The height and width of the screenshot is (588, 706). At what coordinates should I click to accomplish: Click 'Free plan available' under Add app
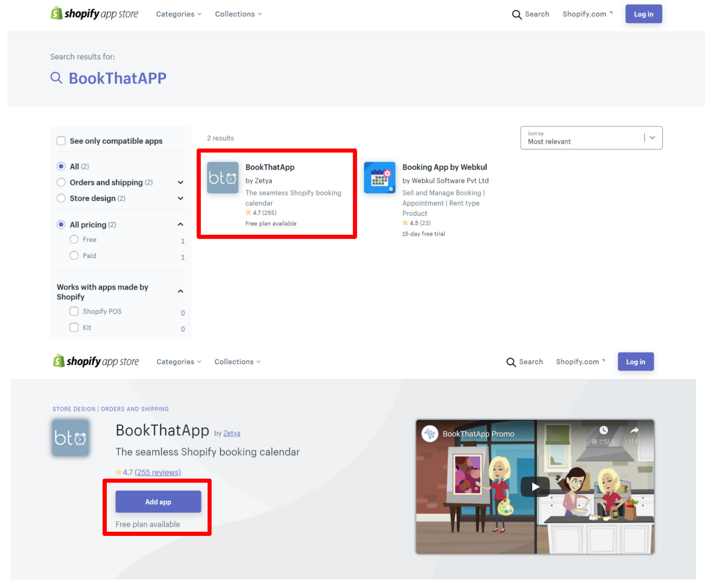coord(148,524)
